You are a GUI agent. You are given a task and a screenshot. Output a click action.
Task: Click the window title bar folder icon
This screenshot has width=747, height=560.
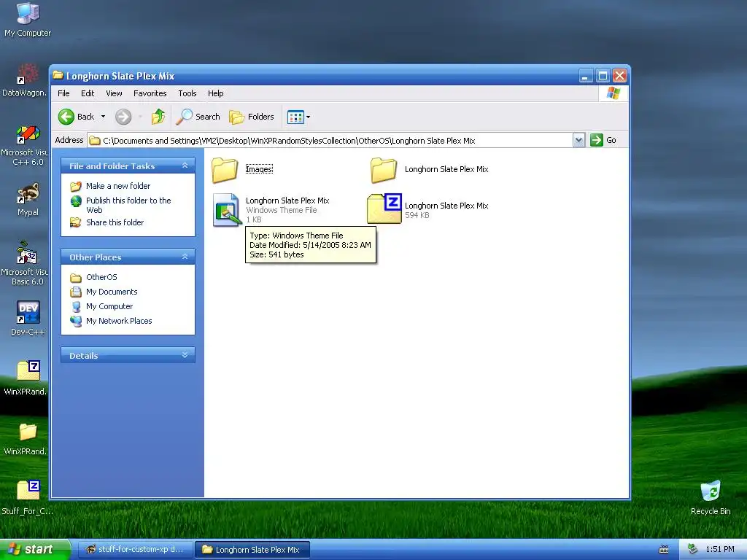[x=58, y=75]
